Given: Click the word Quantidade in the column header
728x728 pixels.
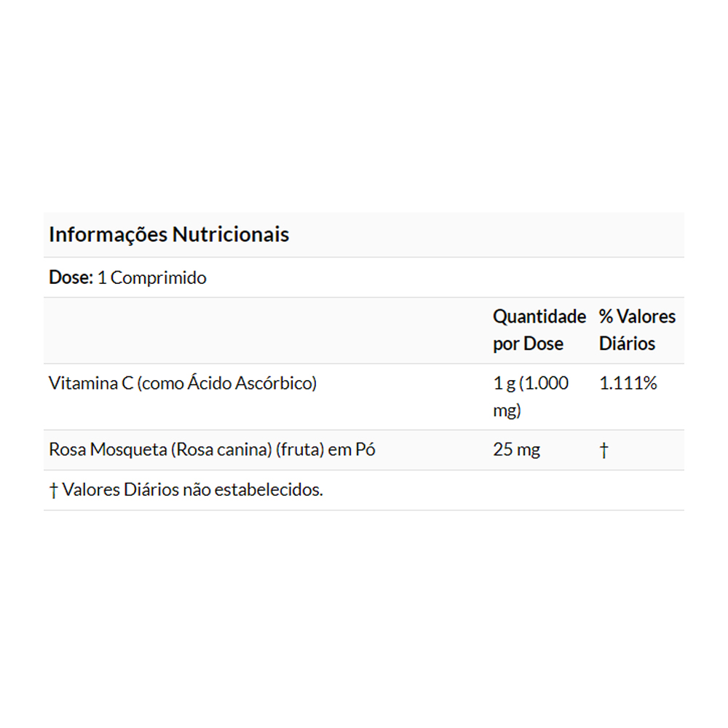Looking at the screenshot, I should 539,317.
